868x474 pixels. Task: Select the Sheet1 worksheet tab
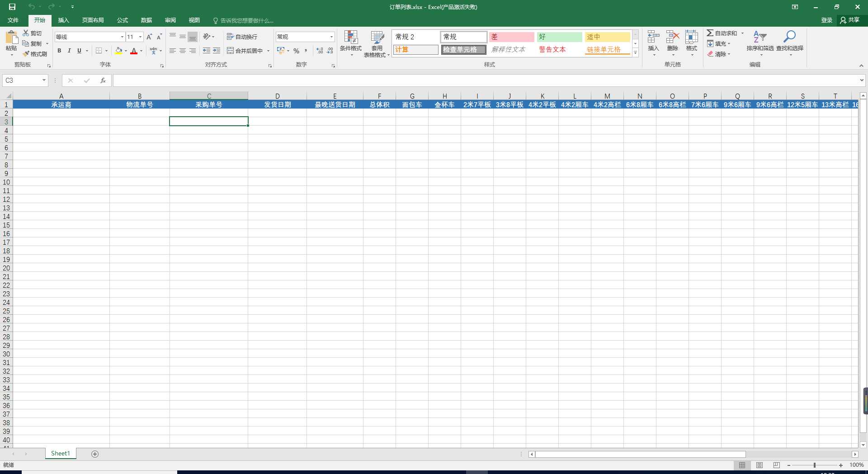point(61,454)
